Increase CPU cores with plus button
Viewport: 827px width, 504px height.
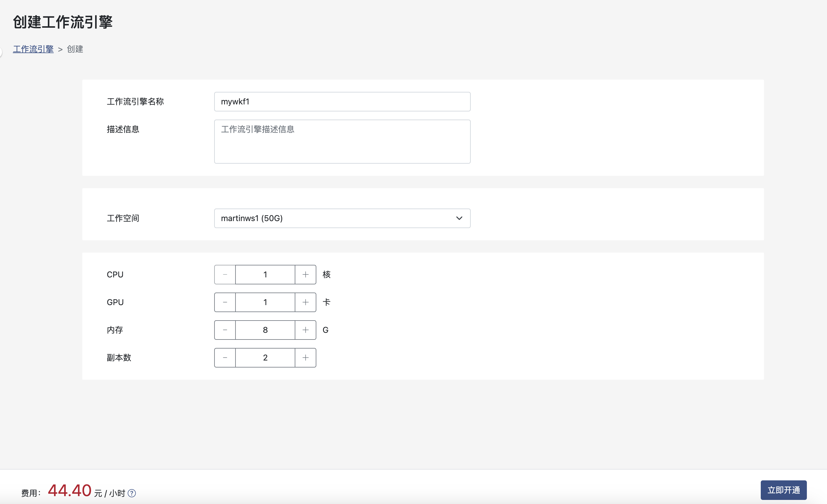point(306,274)
